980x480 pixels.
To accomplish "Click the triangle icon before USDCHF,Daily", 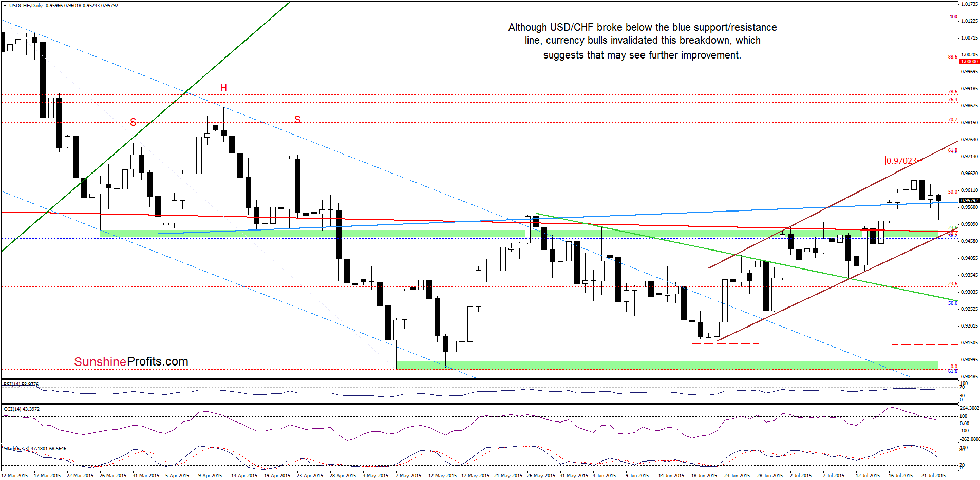I will click(x=5, y=6).
